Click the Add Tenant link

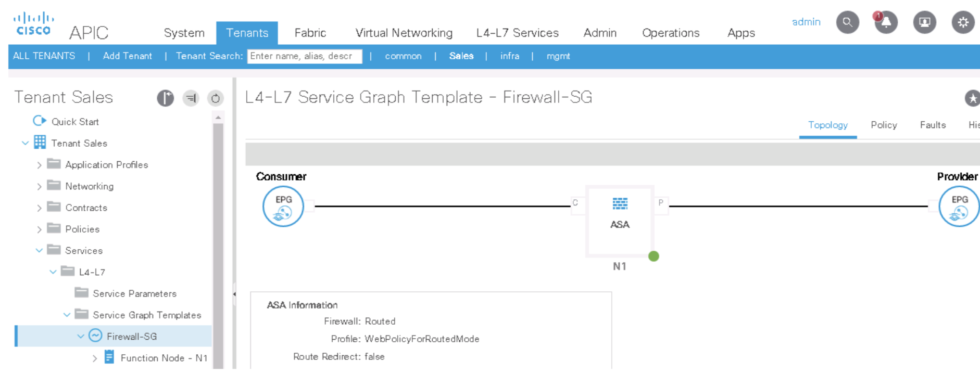128,56
